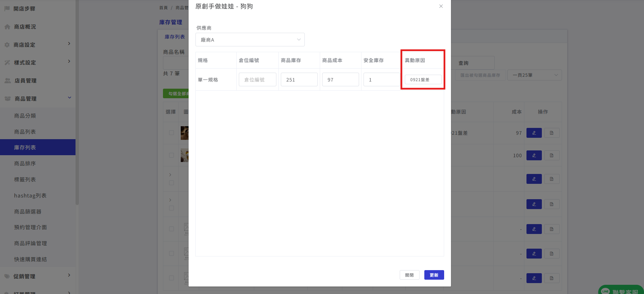The height and width of the screenshot is (294, 644).
Task: Tick the checkbox in the first product row
Action: click(172, 133)
